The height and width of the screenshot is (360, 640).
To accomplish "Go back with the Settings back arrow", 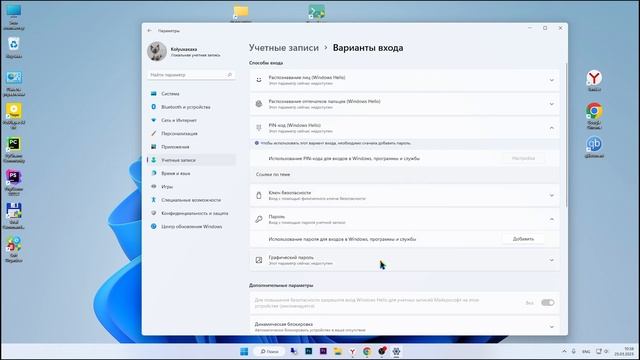I will 149,31.
